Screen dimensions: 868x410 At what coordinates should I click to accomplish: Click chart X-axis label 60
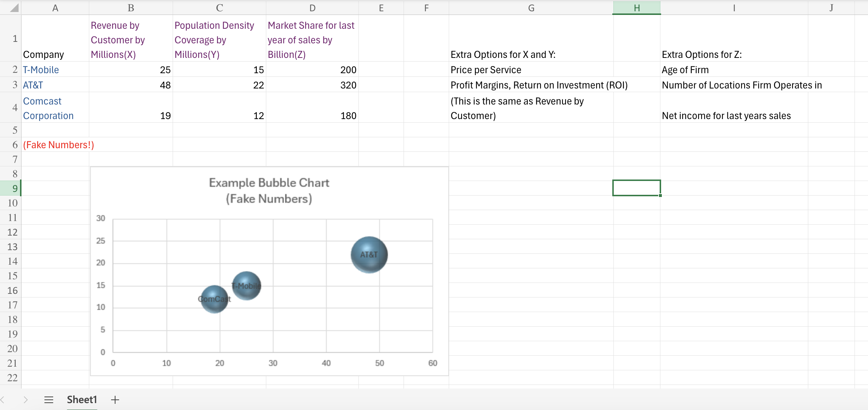(433, 363)
